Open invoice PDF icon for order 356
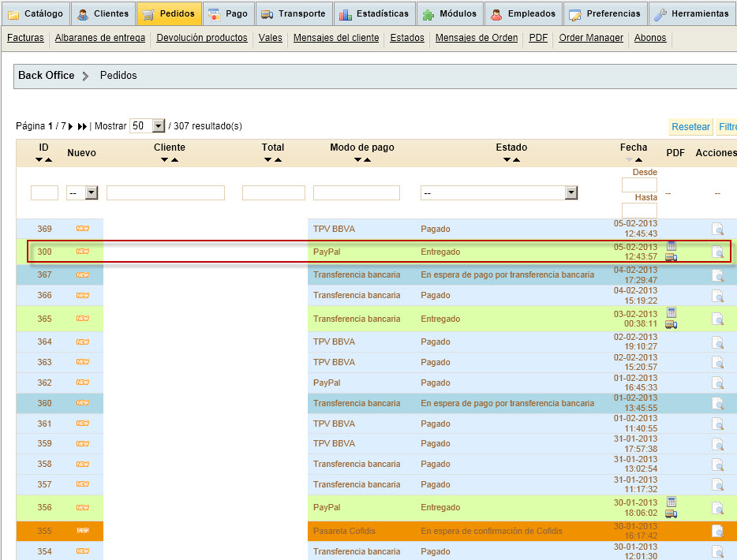Viewport: 737px width, 560px height. coord(671,502)
